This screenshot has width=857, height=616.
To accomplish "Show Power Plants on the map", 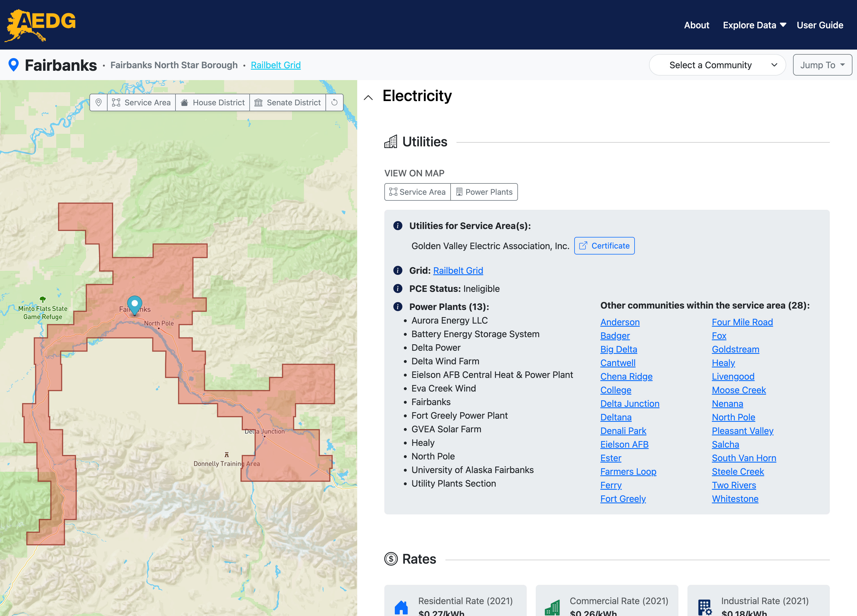I will point(484,192).
